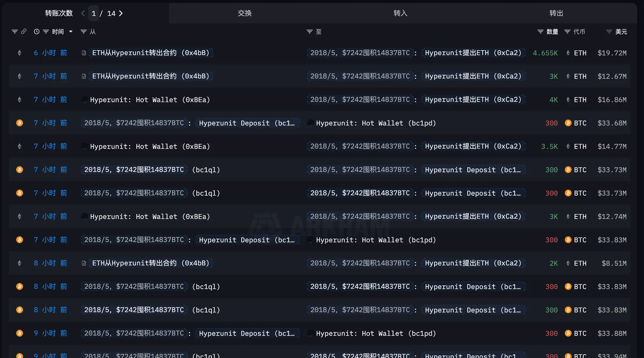Click the $12.74M value

(x=612, y=217)
